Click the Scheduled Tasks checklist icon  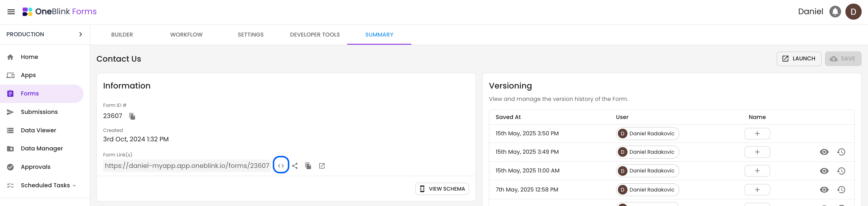tap(11, 185)
